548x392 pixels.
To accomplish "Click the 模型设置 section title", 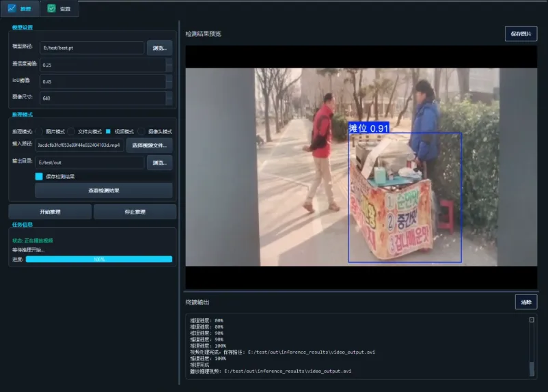I will point(23,27).
